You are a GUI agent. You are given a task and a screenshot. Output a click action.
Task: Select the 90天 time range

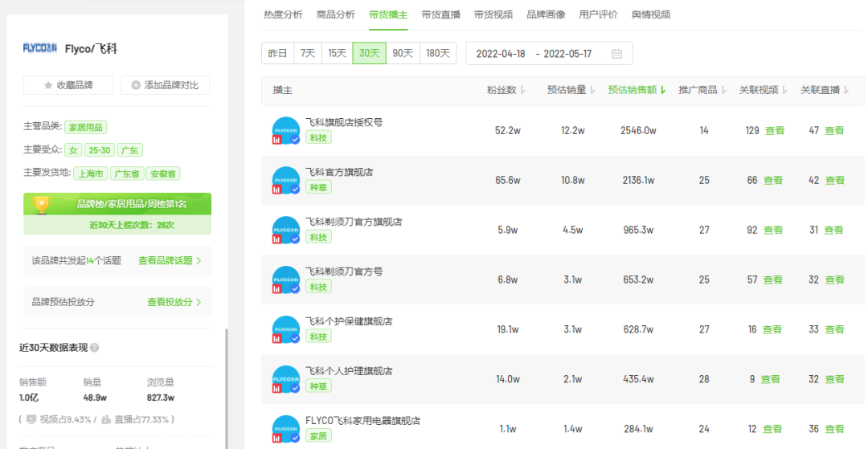coord(403,54)
